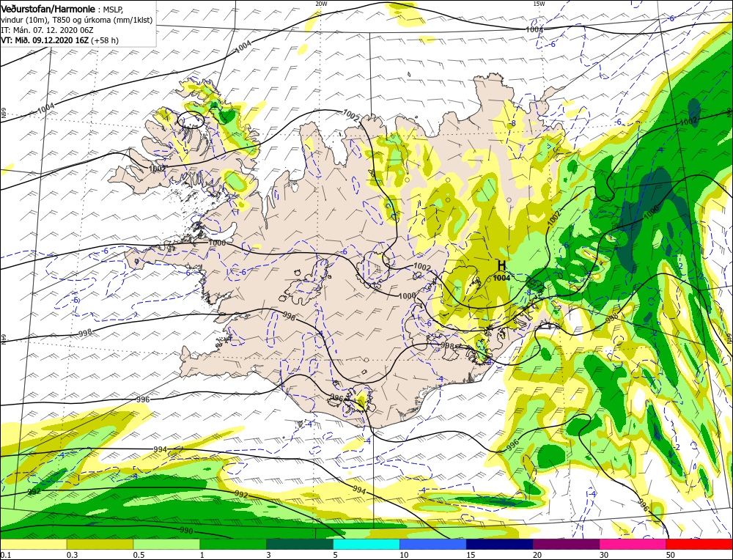Click the H high-pressure marker
733x560 pixels.
pyautogui.click(x=501, y=266)
